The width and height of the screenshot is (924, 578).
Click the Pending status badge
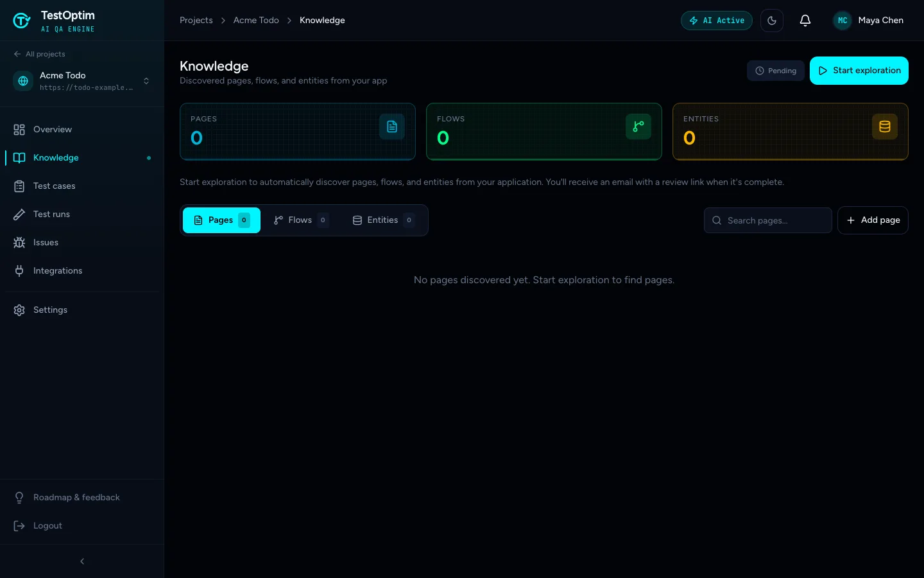(x=776, y=71)
